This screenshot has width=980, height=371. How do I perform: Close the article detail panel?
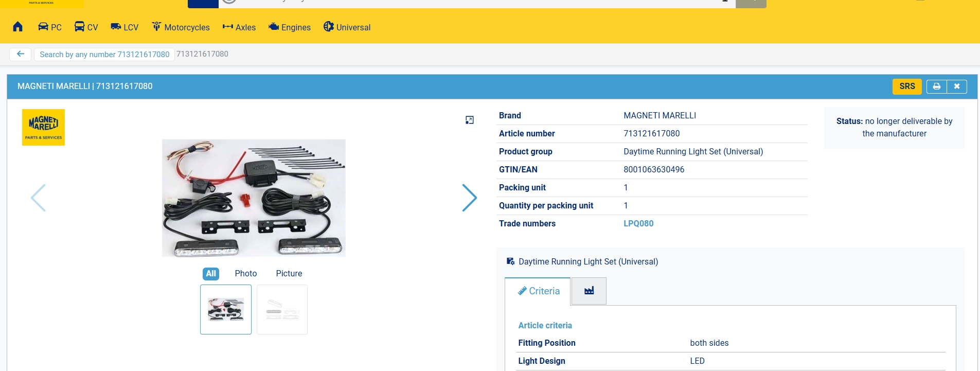click(x=956, y=86)
